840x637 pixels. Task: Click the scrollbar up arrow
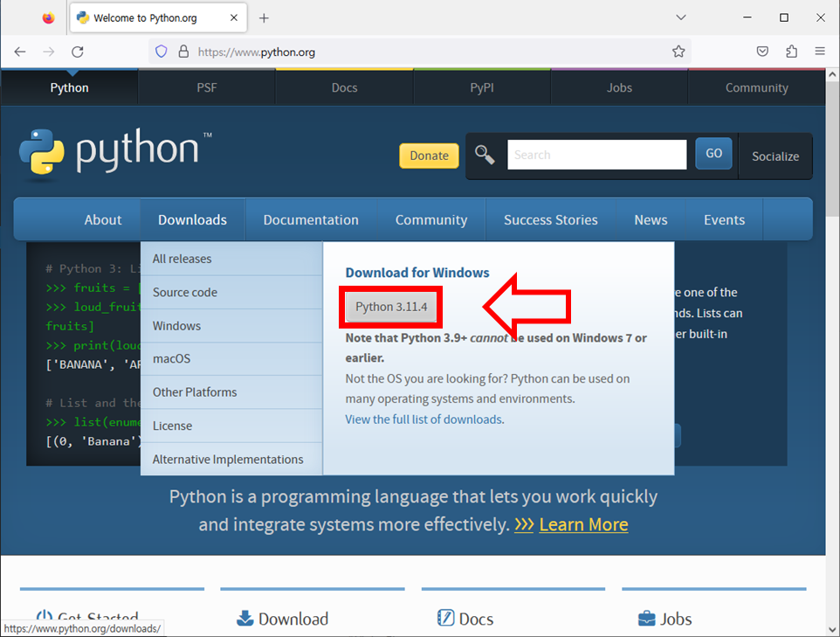click(832, 75)
